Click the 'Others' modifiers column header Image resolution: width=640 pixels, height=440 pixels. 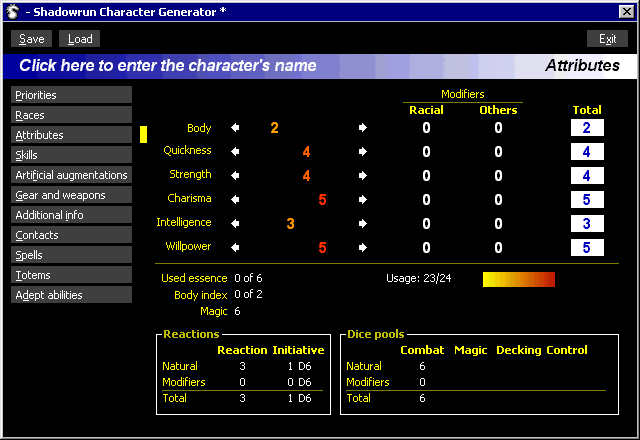point(498,110)
